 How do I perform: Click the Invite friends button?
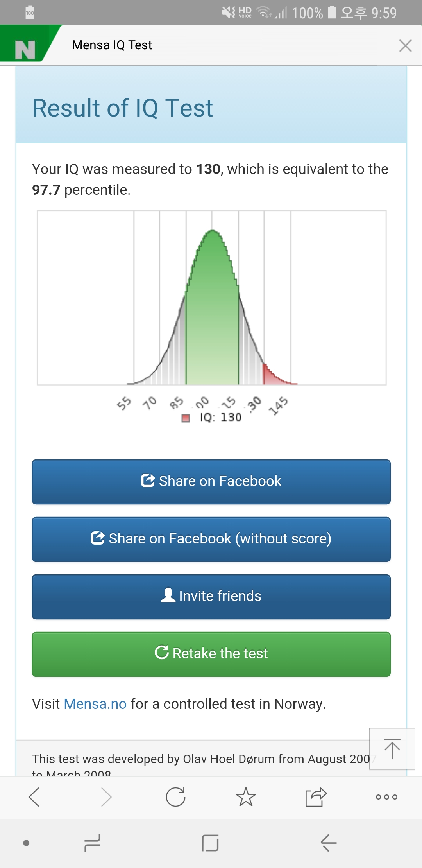pos(211,597)
